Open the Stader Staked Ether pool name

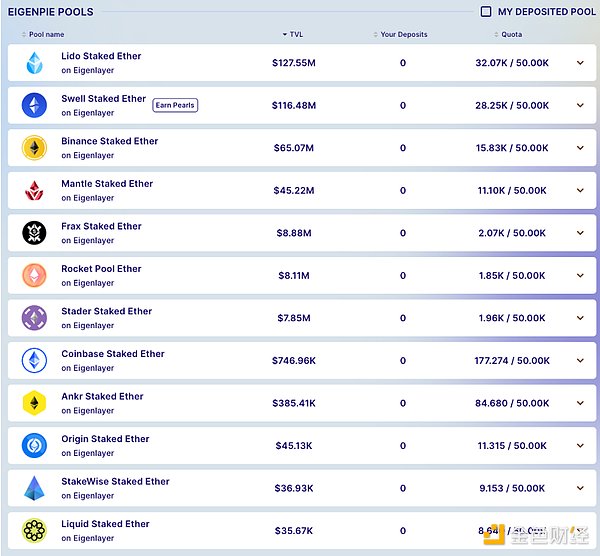tap(106, 311)
